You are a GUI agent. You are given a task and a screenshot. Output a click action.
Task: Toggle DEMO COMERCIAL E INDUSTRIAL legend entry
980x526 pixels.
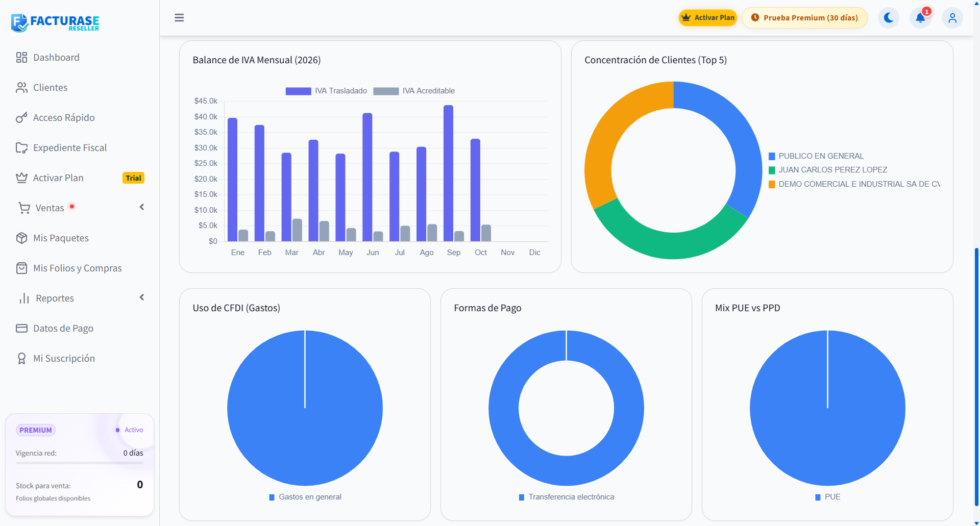854,184
